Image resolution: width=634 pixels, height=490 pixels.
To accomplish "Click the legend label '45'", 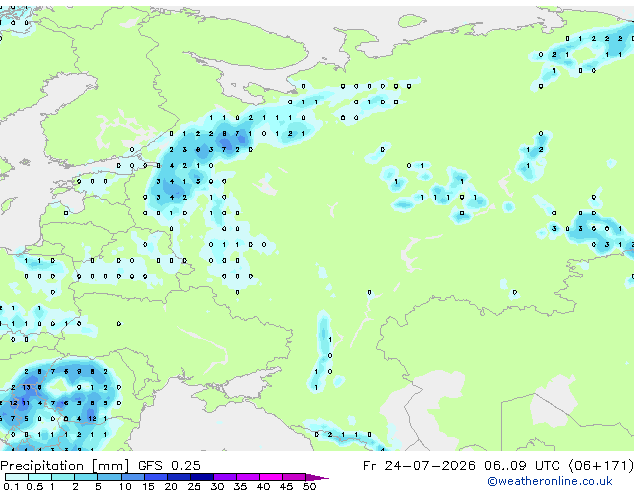I will (x=286, y=486).
